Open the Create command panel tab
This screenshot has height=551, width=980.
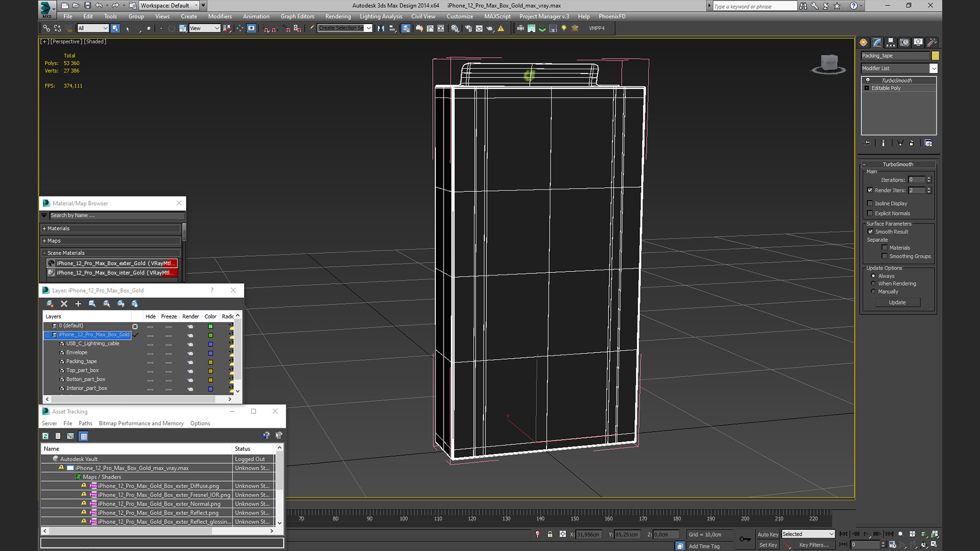click(863, 42)
